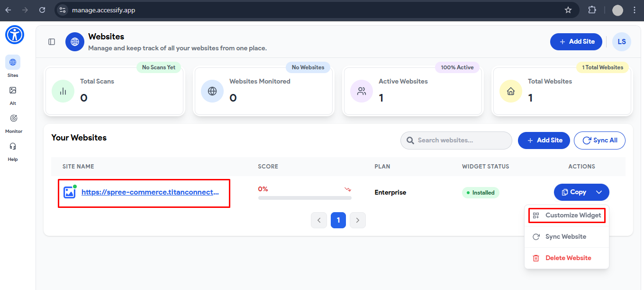Click the Installed widget status indicator
Screen dimensions: 644x290
[481, 192]
